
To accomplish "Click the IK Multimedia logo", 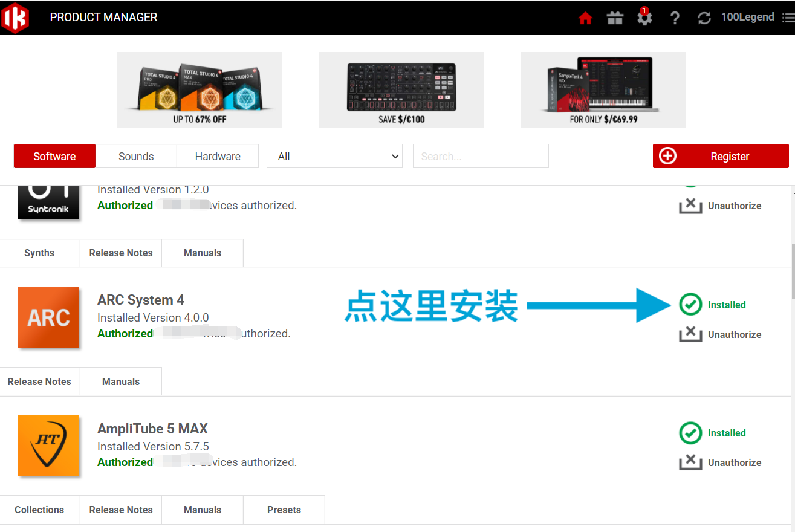I will [x=15, y=18].
